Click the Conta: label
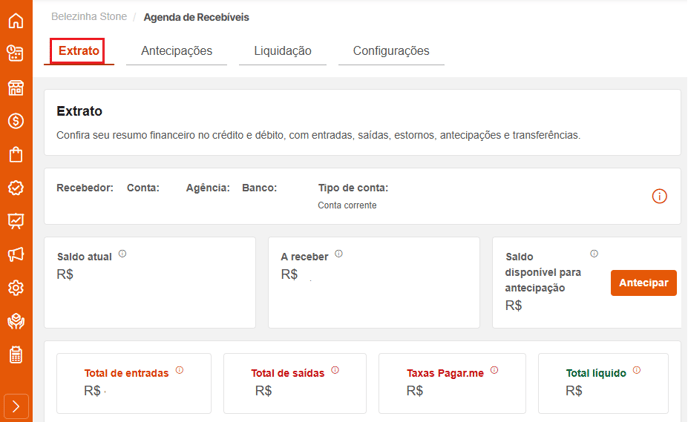688x422 pixels. coord(143,188)
